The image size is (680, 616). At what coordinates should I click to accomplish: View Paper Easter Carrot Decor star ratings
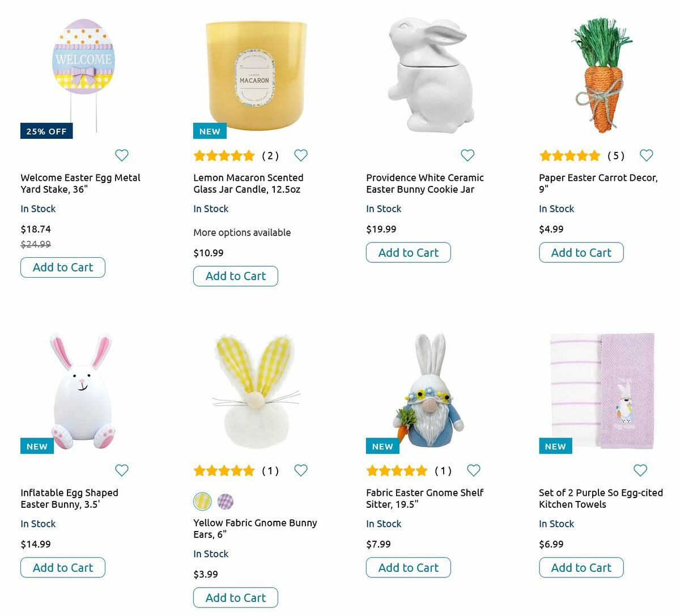pos(569,156)
